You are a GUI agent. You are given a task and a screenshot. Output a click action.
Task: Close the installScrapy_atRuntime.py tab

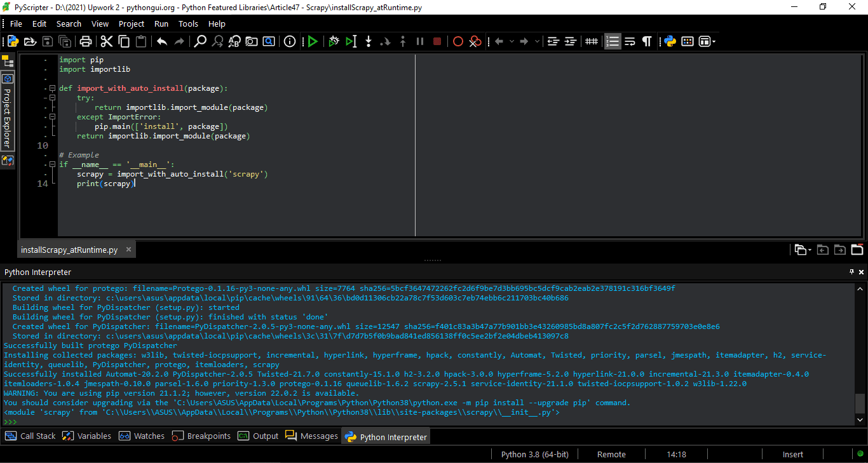129,250
